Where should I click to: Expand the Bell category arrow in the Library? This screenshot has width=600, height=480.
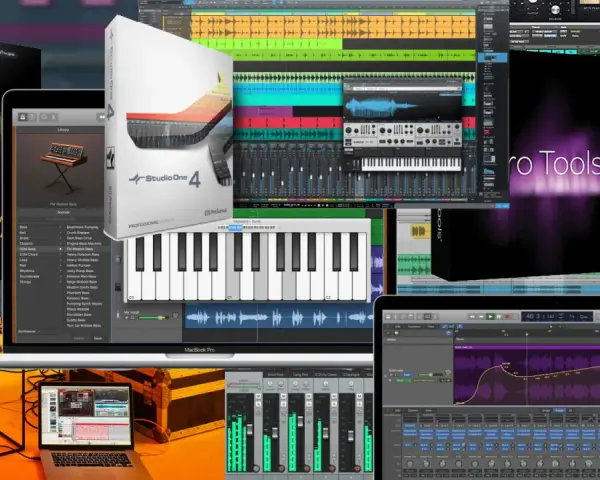point(60,232)
